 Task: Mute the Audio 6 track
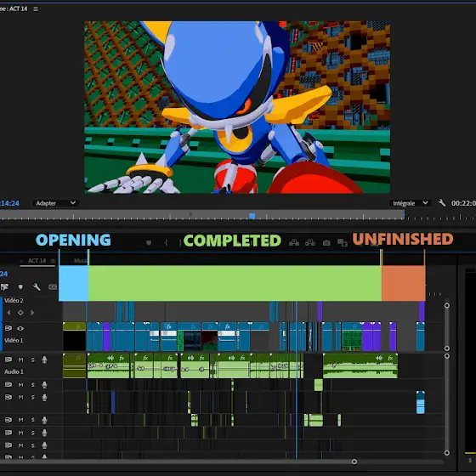point(20,445)
